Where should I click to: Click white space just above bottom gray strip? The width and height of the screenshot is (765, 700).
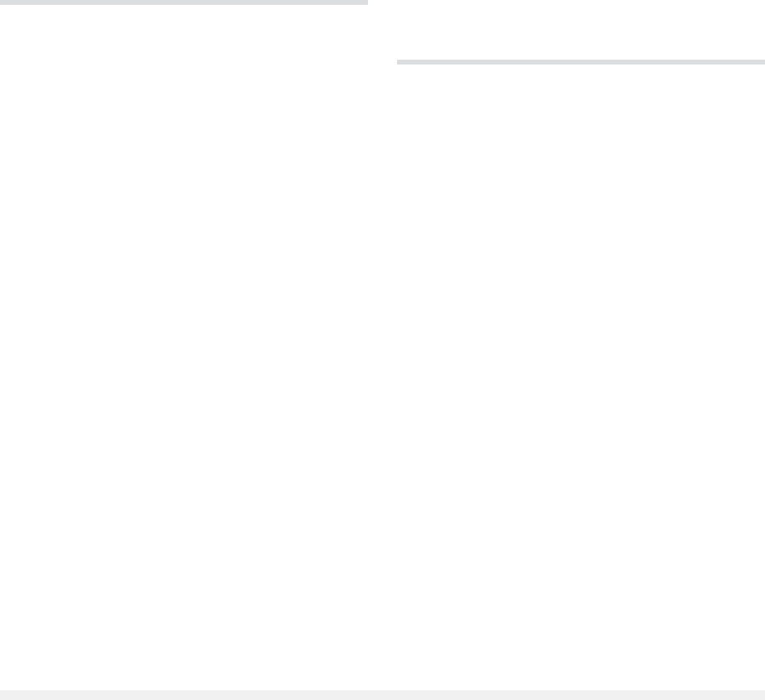tap(382, 681)
